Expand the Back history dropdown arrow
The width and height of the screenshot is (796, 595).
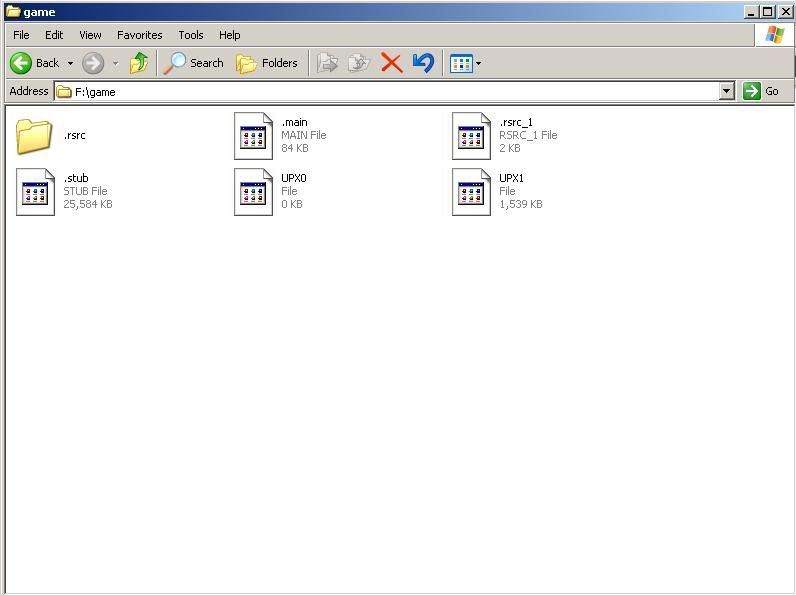70,64
